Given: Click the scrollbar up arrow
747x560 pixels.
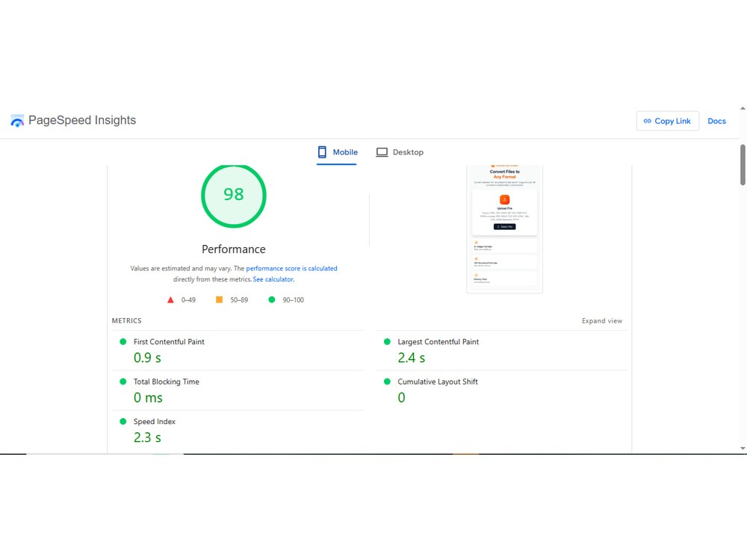Looking at the screenshot, I should (743, 108).
